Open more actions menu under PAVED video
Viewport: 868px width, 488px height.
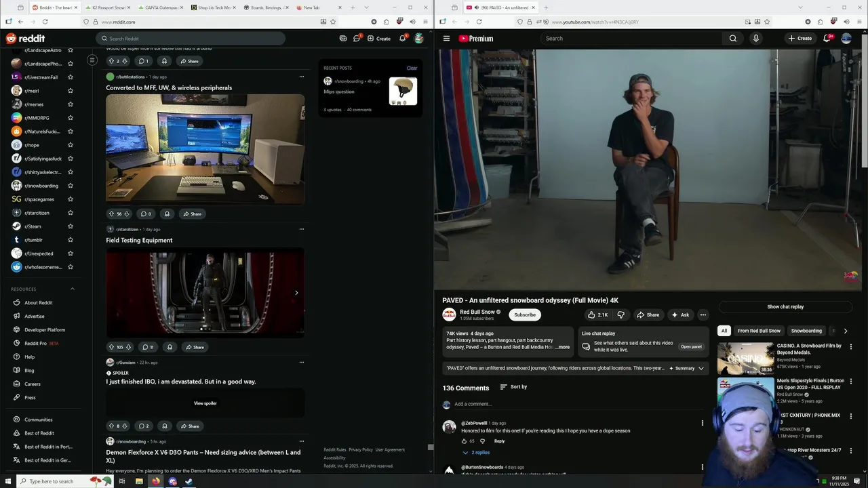[703, 314]
